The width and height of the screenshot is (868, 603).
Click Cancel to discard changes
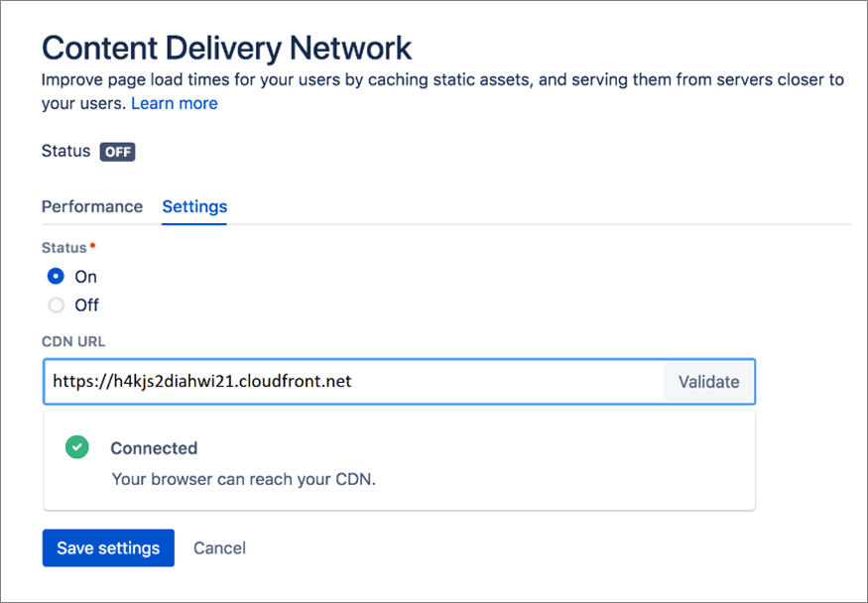click(219, 547)
